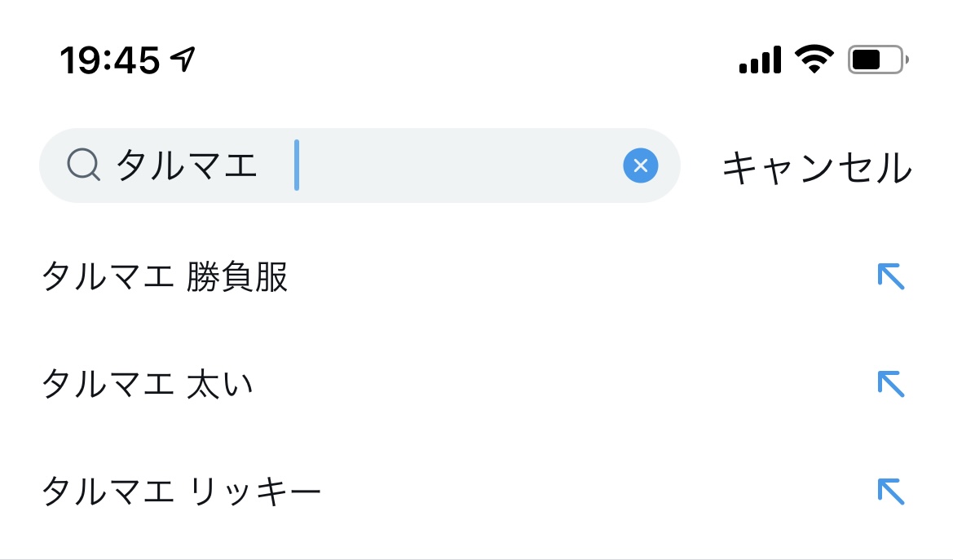The height and width of the screenshot is (560, 953).
Task: Tap the magnifying glass search icon
Action: [83, 166]
